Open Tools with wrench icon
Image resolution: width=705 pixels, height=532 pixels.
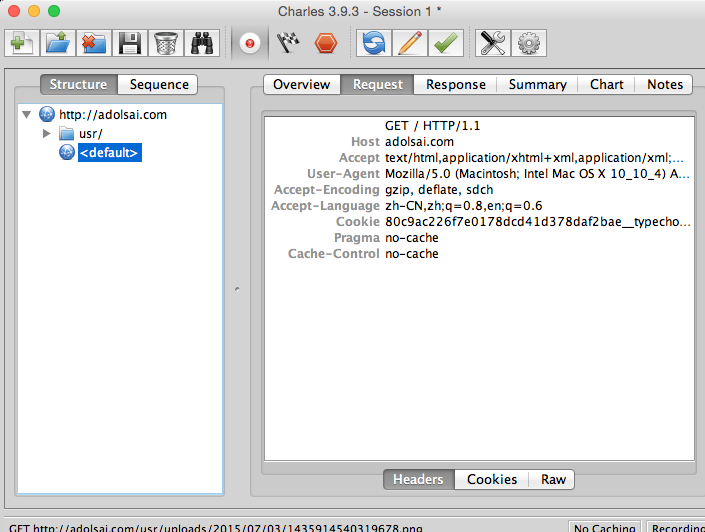point(493,43)
